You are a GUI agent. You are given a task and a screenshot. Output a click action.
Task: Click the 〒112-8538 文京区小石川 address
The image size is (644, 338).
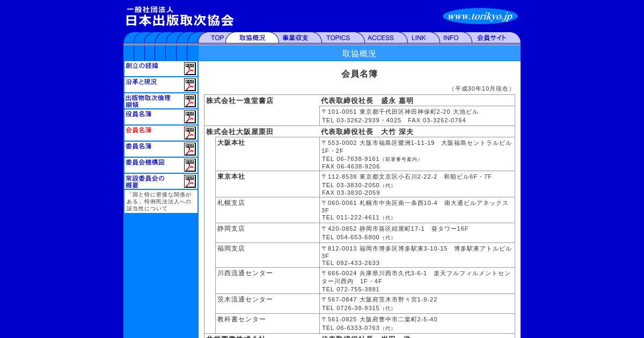pos(406,177)
